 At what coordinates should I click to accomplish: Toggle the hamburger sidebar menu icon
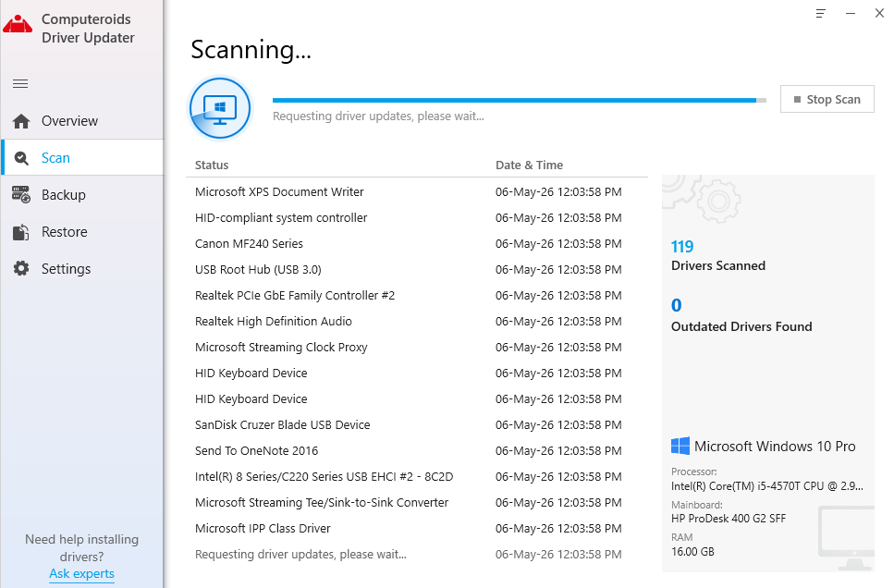(20, 84)
